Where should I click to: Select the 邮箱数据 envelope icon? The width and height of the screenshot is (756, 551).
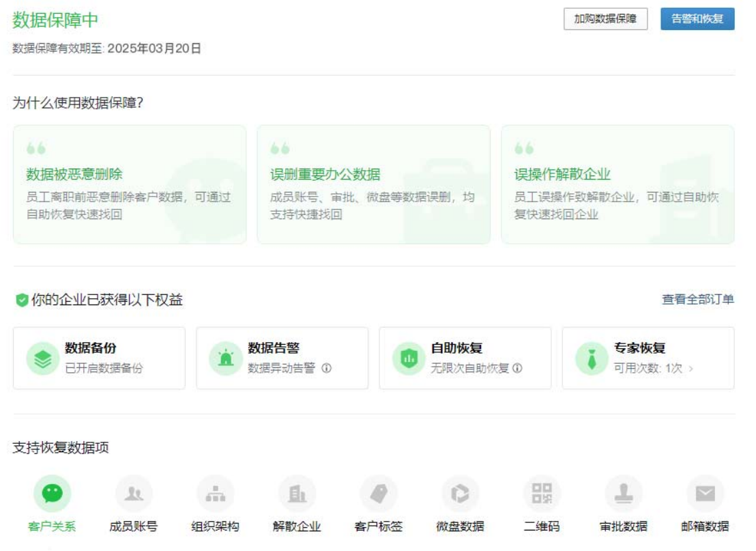705,494
